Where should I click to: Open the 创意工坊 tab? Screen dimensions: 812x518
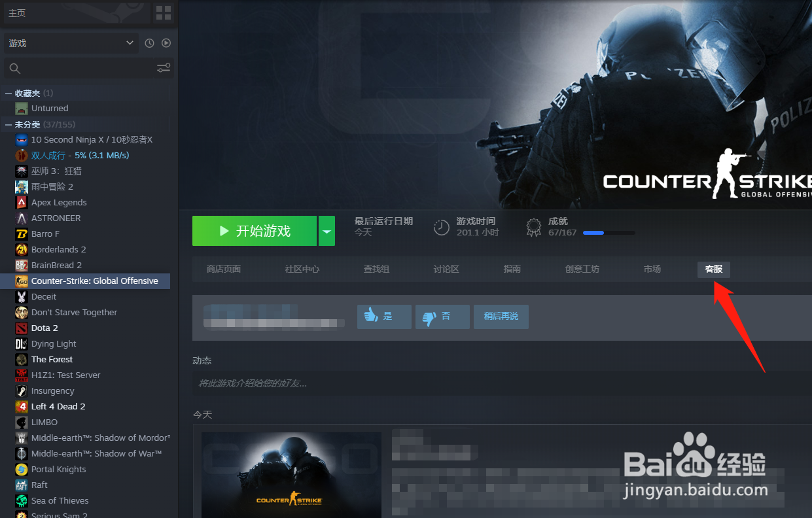point(582,269)
